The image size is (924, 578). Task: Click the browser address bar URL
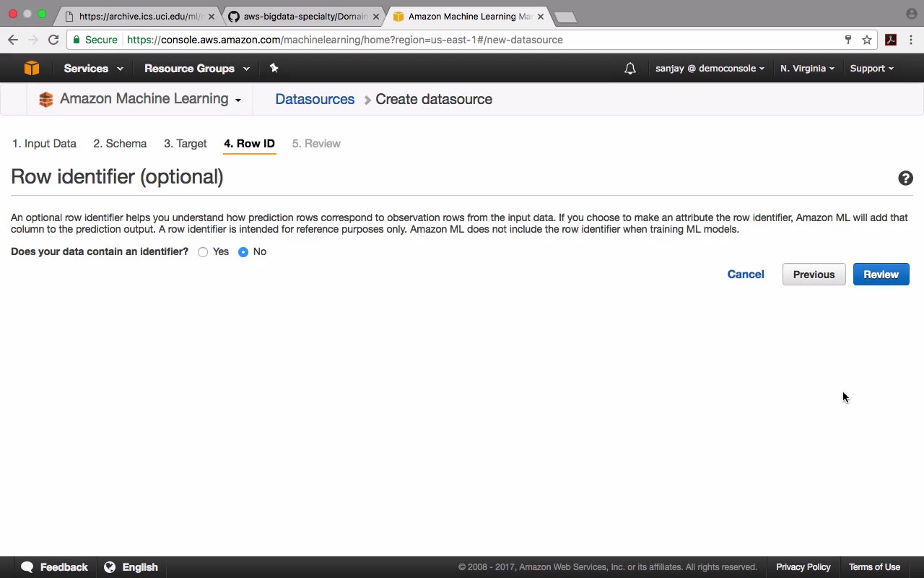click(x=345, y=40)
